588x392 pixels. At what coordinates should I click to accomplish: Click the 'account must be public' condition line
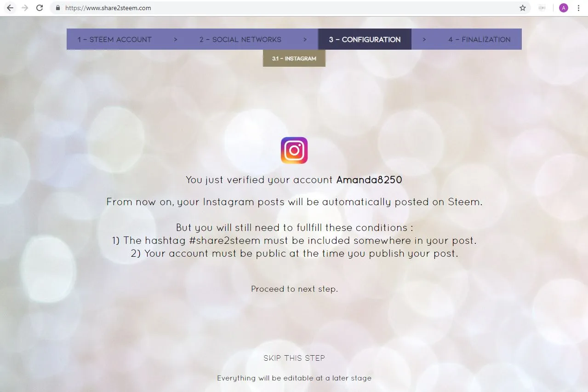[x=294, y=253]
